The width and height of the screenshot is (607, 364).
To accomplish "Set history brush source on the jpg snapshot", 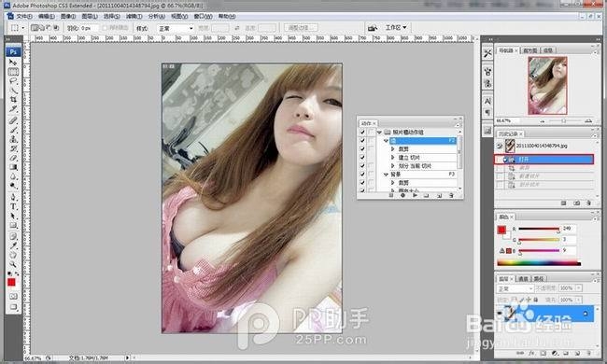I will [x=500, y=147].
